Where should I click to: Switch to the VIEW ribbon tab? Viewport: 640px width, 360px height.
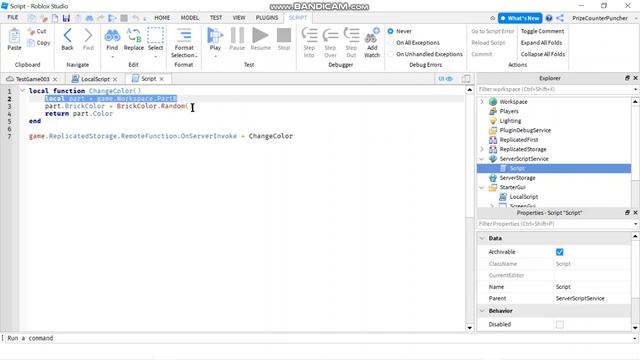click(239, 18)
